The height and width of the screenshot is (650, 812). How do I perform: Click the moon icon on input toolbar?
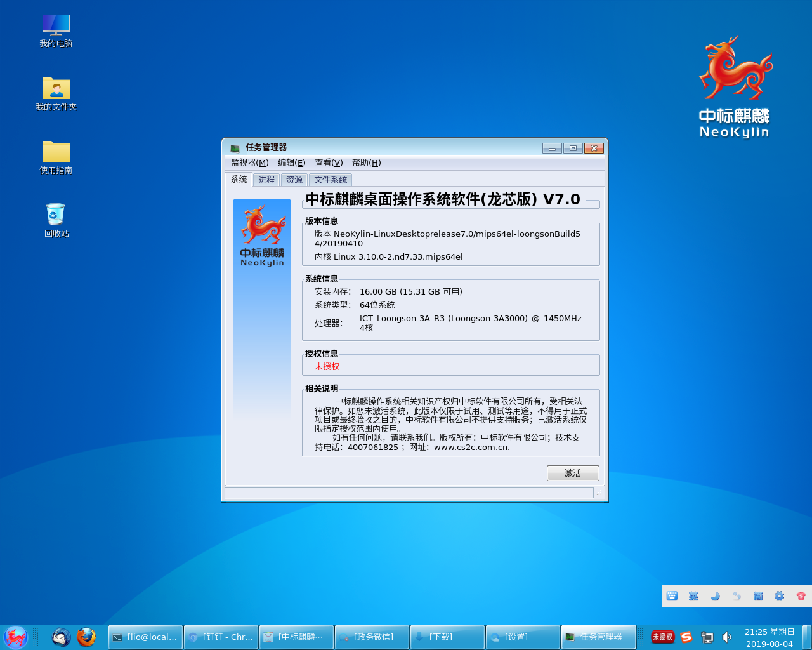[715, 596]
